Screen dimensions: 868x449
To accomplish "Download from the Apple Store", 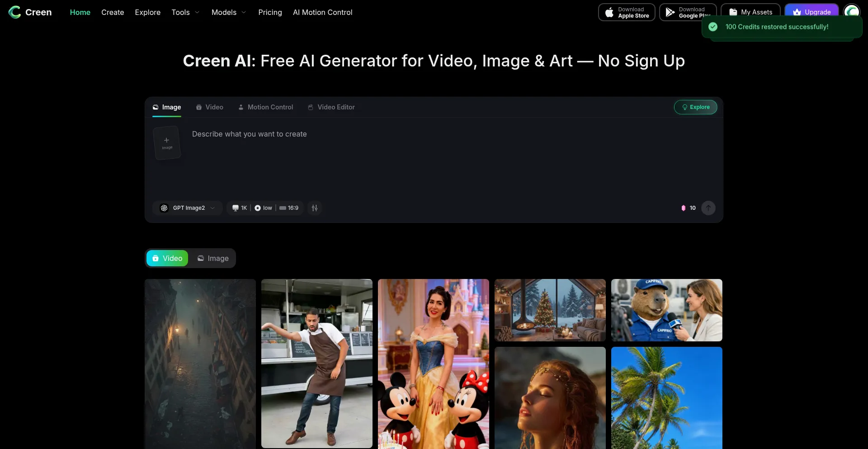I will pyautogui.click(x=627, y=12).
